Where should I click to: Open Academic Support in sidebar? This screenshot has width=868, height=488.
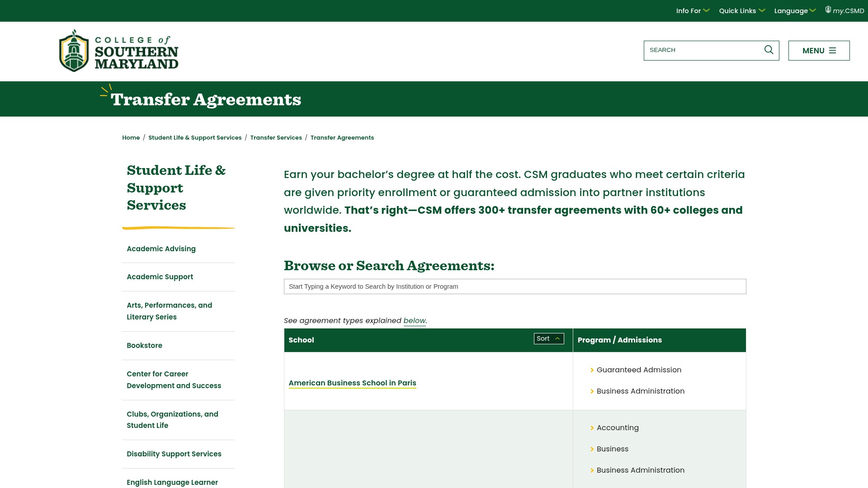(160, 277)
